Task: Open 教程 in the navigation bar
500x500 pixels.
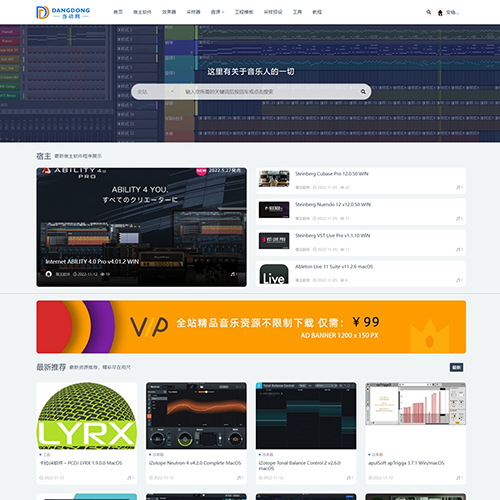Action: [x=317, y=12]
